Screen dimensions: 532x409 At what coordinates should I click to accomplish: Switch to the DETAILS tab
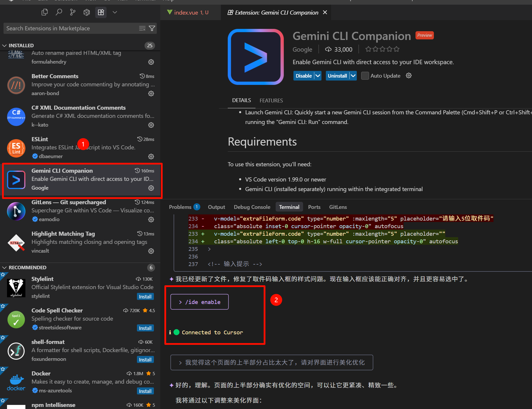(x=241, y=100)
